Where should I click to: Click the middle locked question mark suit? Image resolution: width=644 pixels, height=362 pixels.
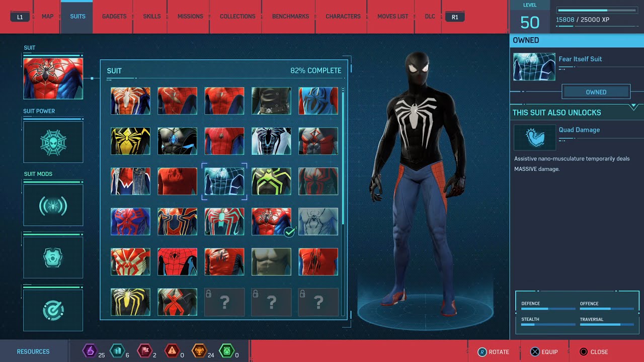[x=271, y=302]
